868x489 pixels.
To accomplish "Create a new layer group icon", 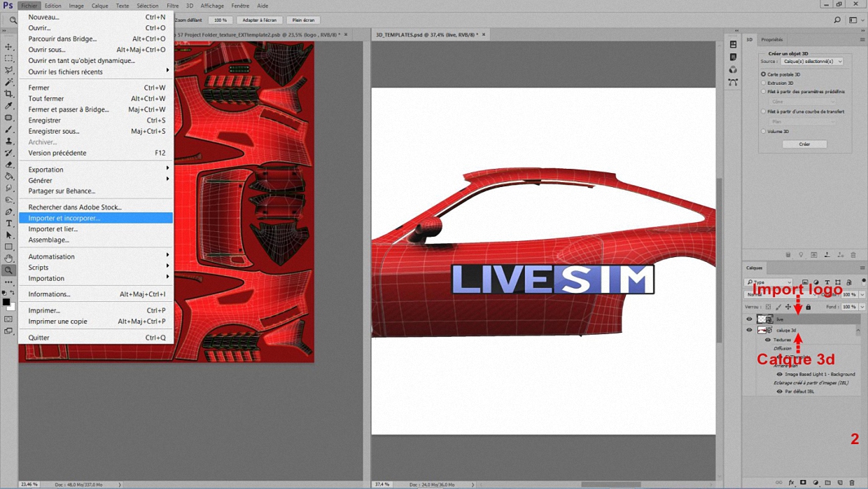I will (x=828, y=483).
